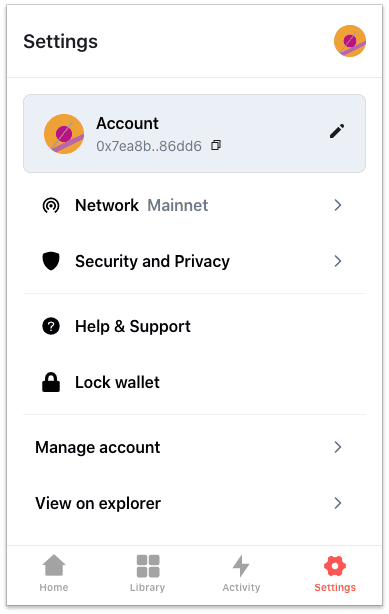389x614 pixels.
Task: Copy the wallet address using copy icon
Action: coord(216,145)
